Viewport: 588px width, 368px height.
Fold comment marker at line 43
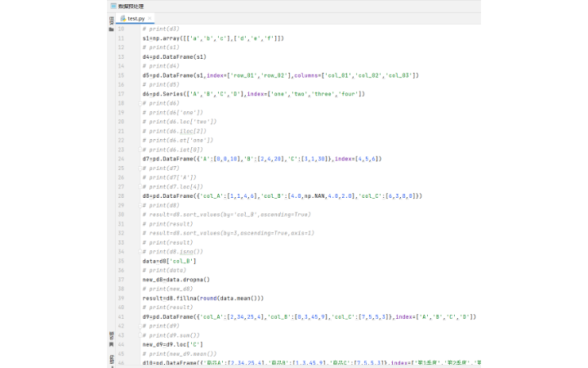(140, 335)
